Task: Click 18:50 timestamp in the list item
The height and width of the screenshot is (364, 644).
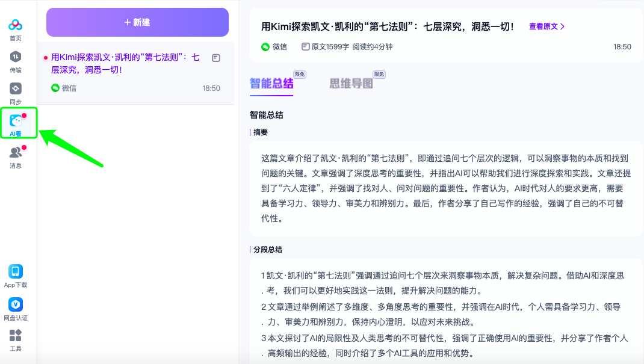Action: (211, 88)
